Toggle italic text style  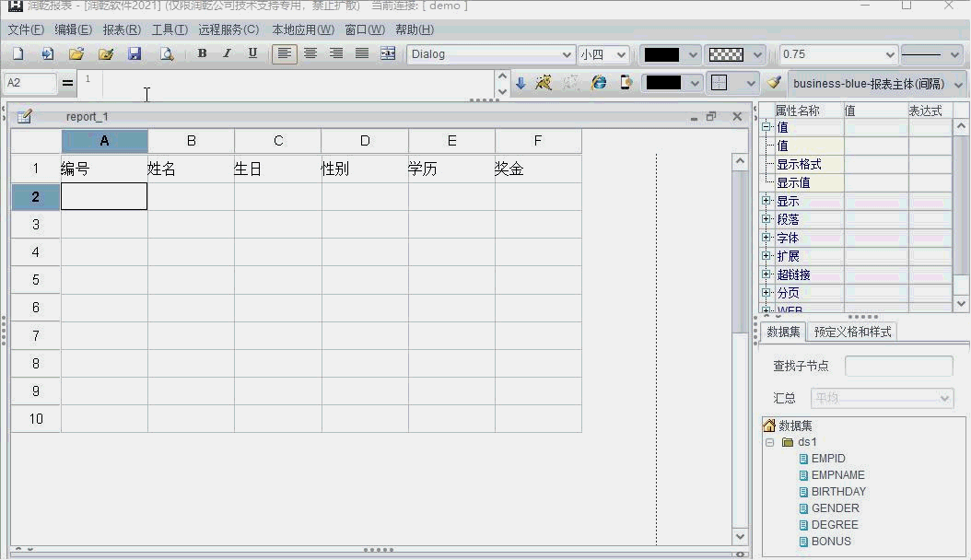(227, 54)
